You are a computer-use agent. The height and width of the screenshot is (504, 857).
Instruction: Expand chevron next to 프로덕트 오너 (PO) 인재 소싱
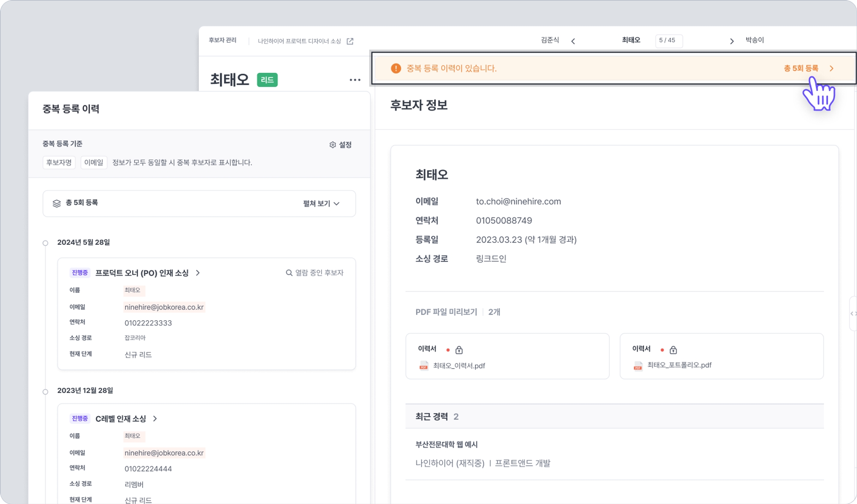click(x=198, y=273)
